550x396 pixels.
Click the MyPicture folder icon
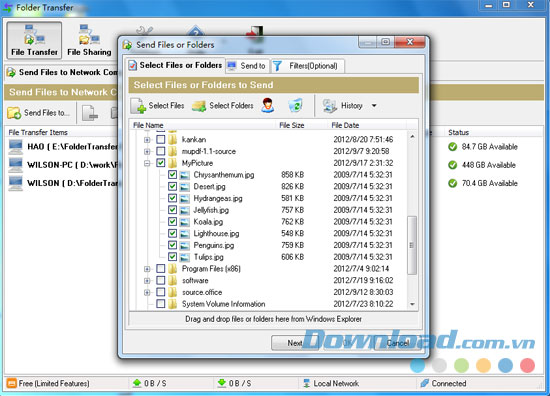tap(173, 163)
